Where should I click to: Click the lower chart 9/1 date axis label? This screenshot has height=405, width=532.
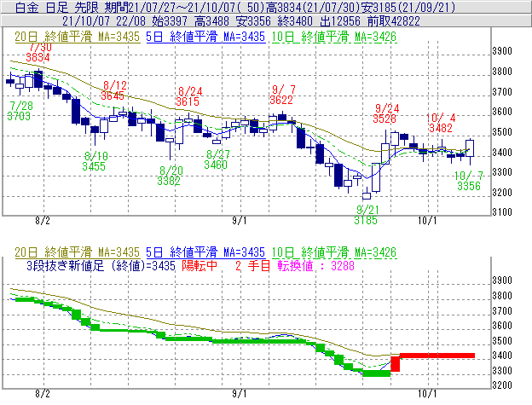pyautogui.click(x=240, y=394)
